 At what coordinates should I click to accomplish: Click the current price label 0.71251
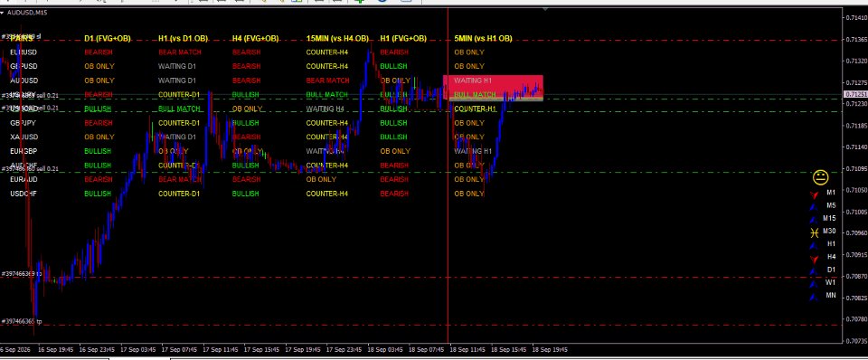pyautogui.click(x=855, y=95)
